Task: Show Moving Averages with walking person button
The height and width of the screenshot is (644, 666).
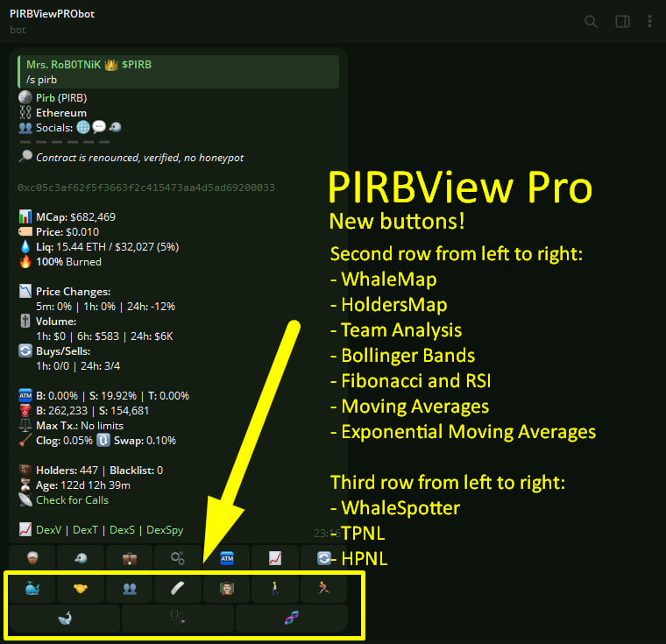Action: point(275,588)
